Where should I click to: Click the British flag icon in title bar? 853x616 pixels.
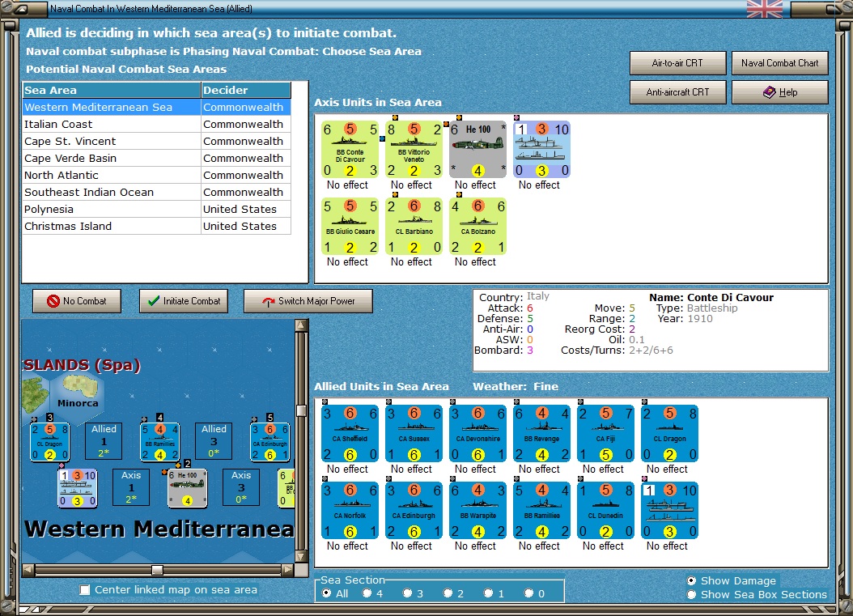[764, 9]
